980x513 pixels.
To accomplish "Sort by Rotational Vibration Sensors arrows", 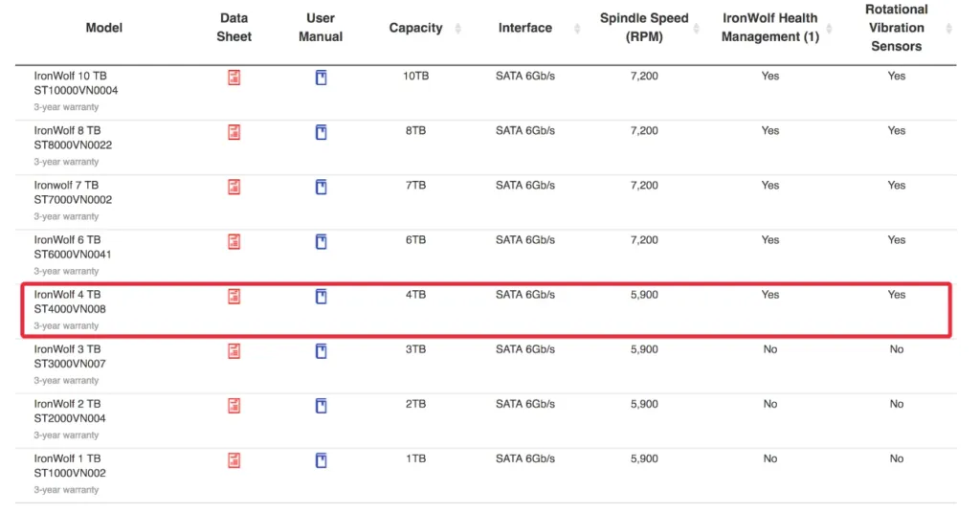I will (948, 28).
